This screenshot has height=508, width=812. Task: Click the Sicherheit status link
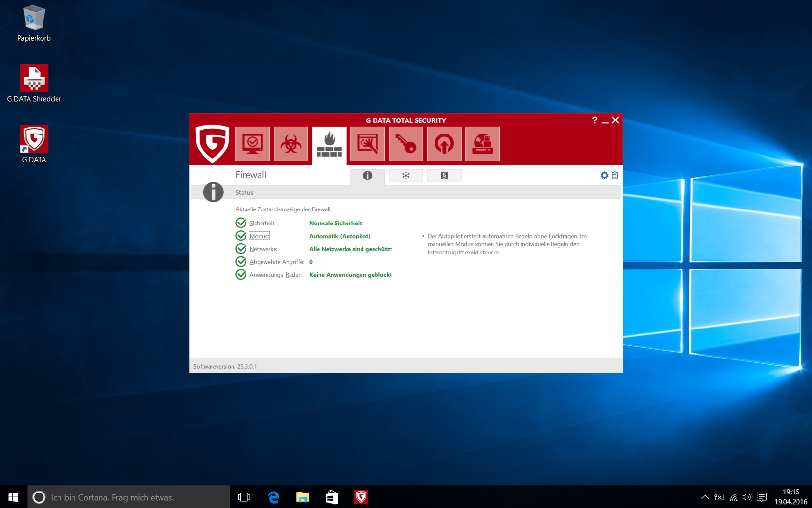pyautogui.click(x=262, y=223)
